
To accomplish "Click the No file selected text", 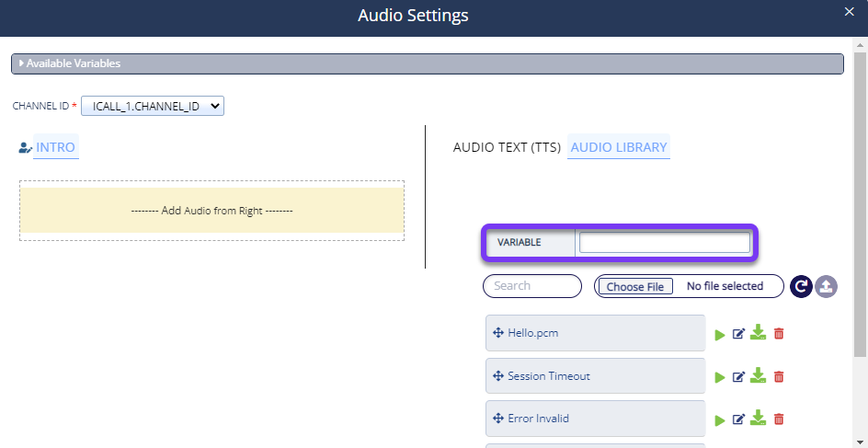I will tap(725, 286).
